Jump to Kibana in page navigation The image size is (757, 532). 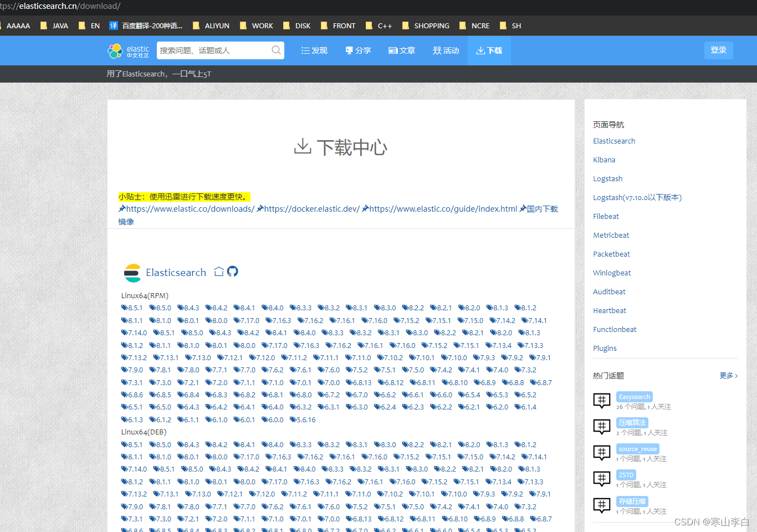tap(604, 160)
